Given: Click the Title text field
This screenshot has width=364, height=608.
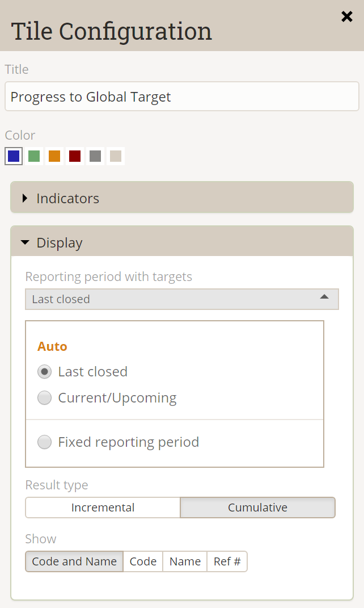Looking at the screenshot, I should click(181, 97).
